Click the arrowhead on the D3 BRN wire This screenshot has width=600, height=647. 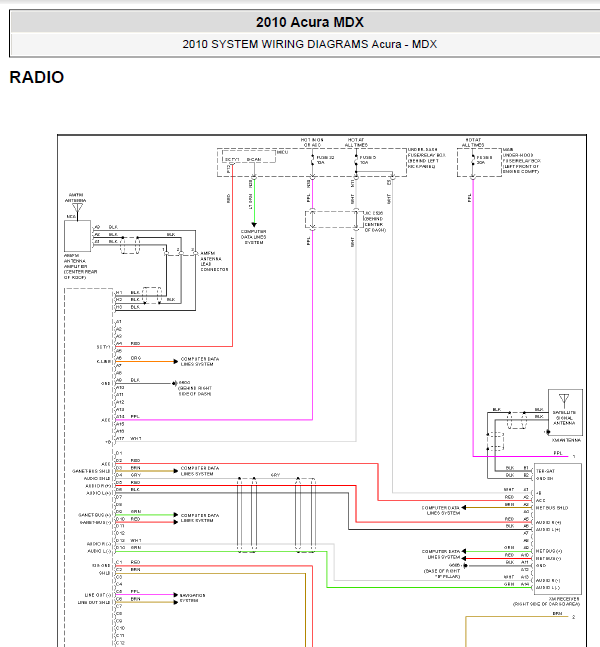175,471
